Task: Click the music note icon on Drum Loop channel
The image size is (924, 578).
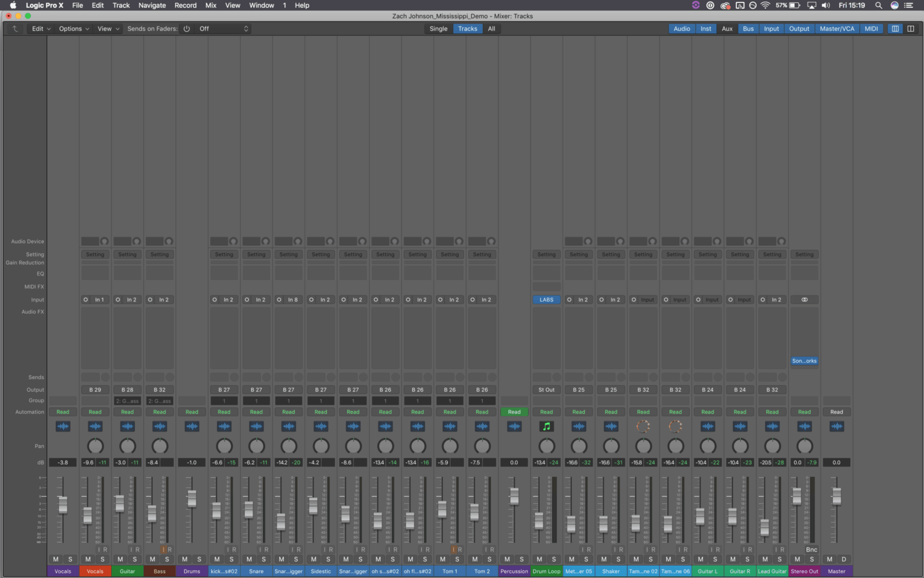Action: (x=546, y=426)
